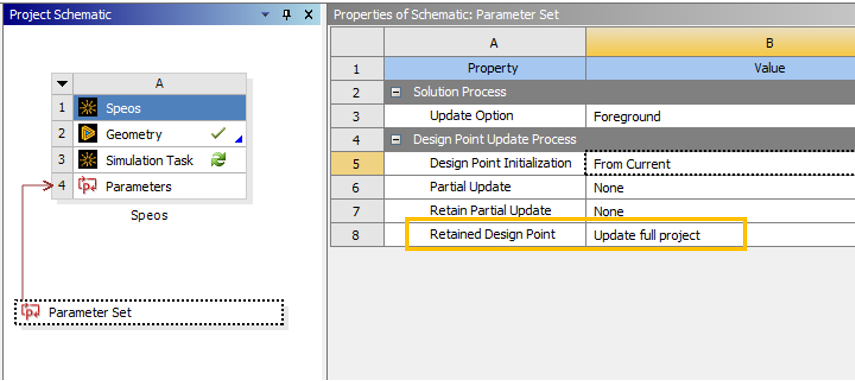Screen dimensions: 855x381
Task: Click the Simulation Task cell icon
Action: (87, 160)
